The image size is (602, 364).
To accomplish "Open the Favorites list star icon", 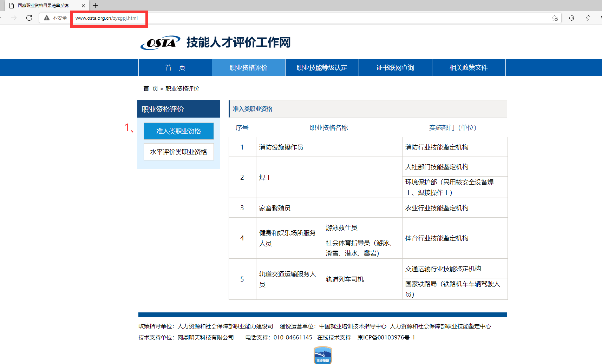I will (x=589, y=18).
